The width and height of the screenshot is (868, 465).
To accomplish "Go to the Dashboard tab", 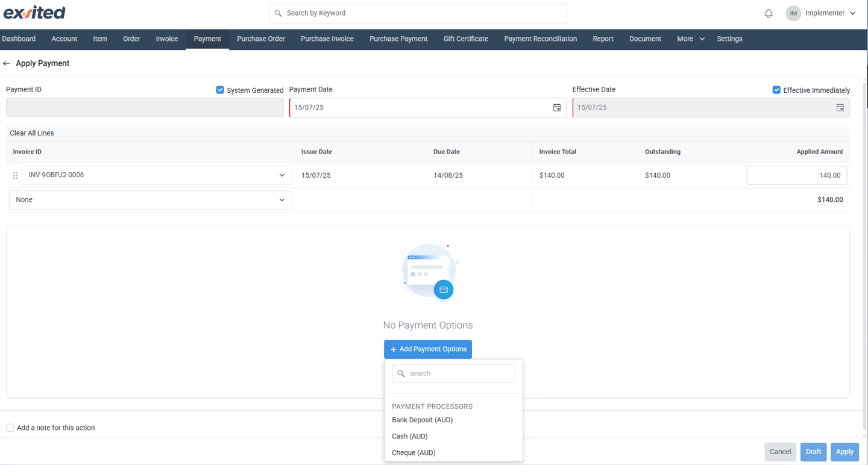I will coord(19,39).
